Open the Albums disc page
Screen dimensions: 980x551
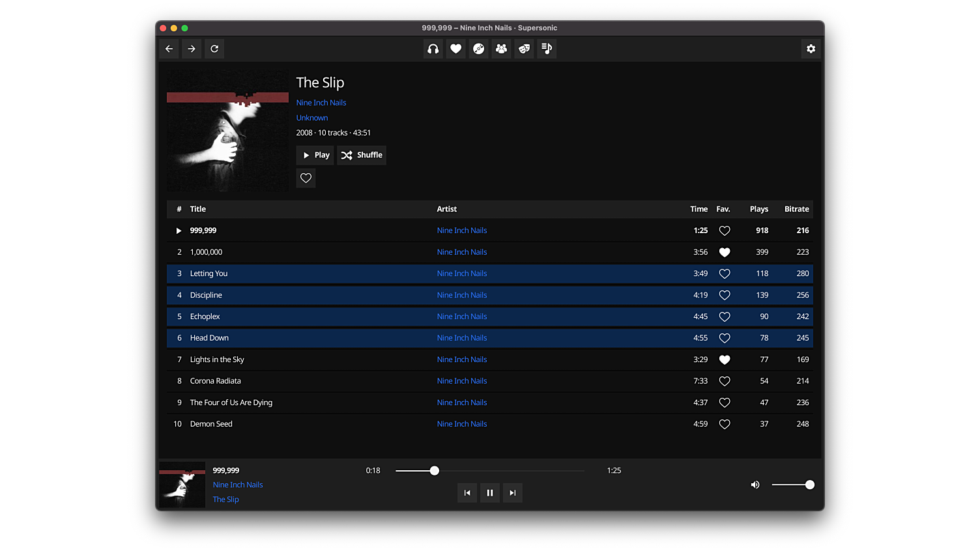(x=479, y=49)
